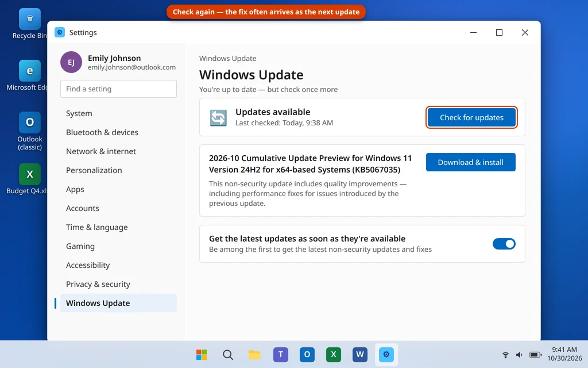Click the KB5067035 cumulative update title
This screenshot has width=588, height=368.
point(310,164)
